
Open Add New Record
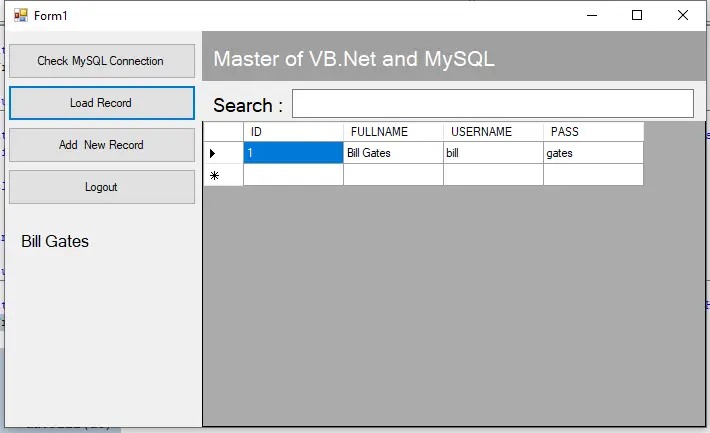tap(101, 145)
